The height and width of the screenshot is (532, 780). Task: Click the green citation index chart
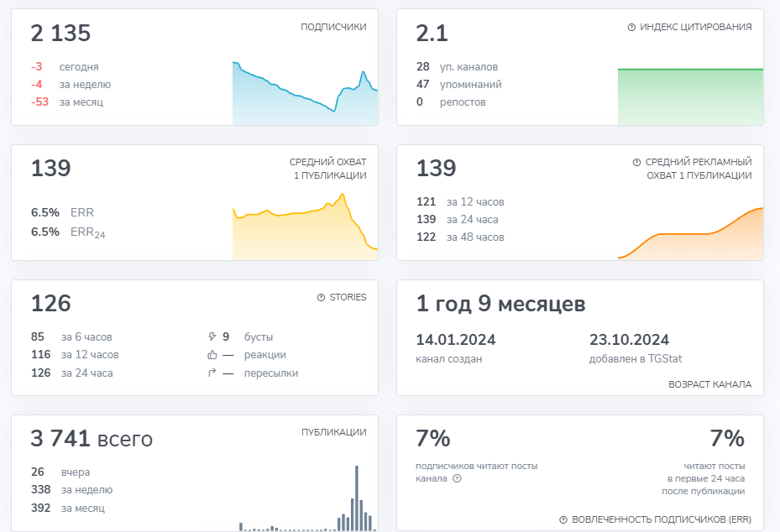pos(690,96)
